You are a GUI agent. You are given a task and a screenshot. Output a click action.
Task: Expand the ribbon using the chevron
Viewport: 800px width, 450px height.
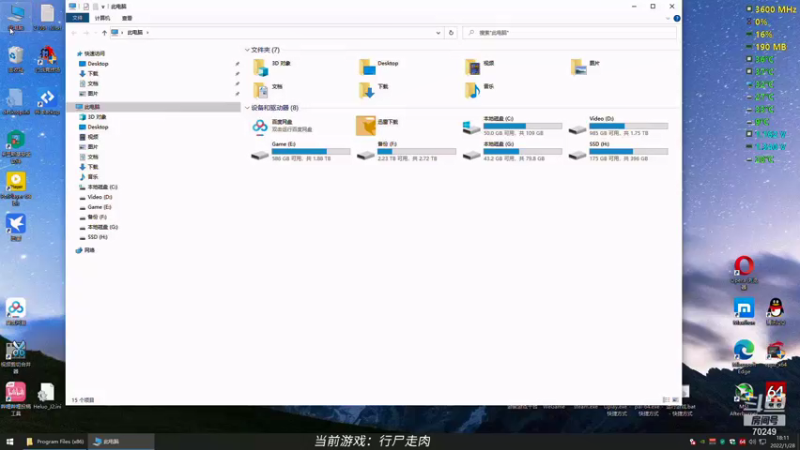667,18
